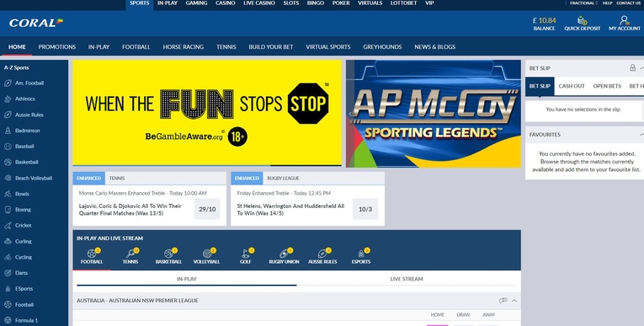The height and width of the screenshot is (326, 644).
Task: Open Quick Deposit icon
Action: (582, 20)
